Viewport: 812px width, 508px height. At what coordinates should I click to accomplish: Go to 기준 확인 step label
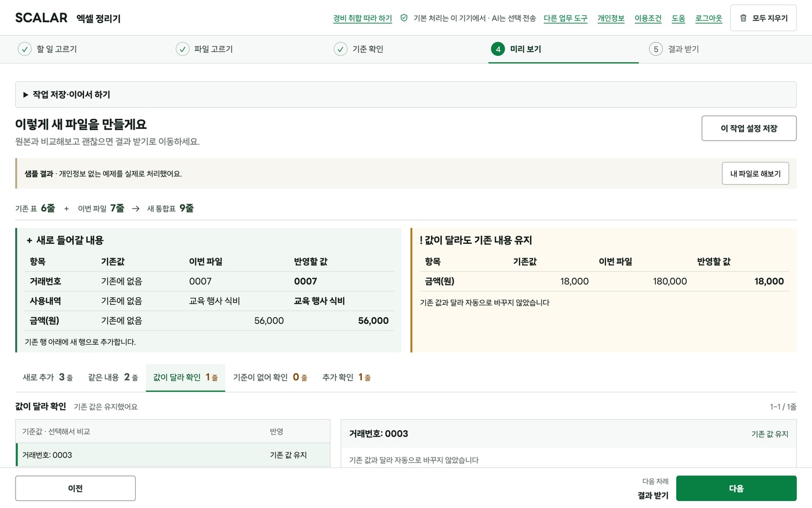click(368, 49)
